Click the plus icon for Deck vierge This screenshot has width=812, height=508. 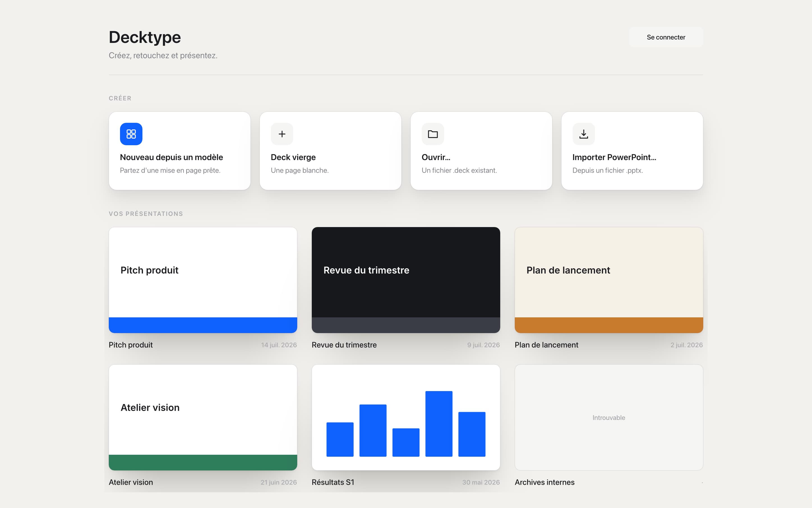(x=282, y=134)
